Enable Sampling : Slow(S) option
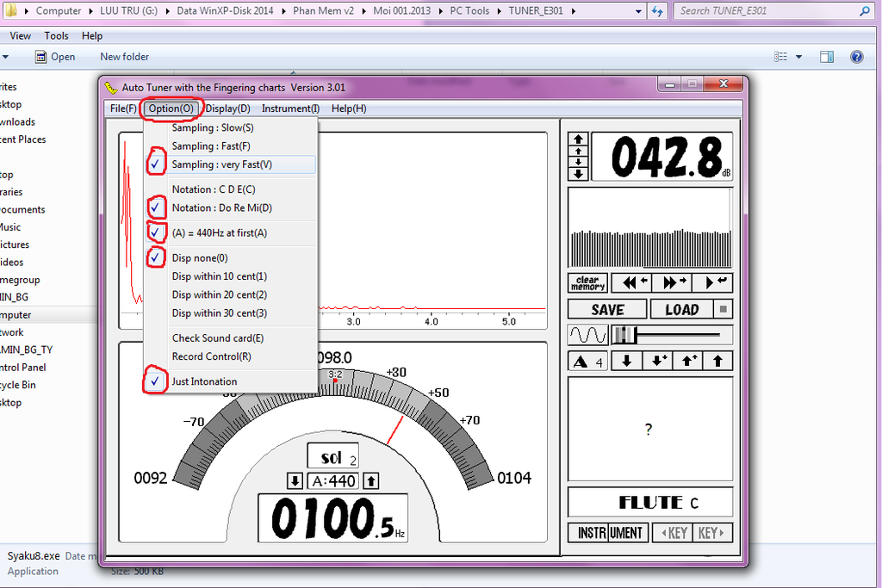Screen dimensions: 882x588 213,127
